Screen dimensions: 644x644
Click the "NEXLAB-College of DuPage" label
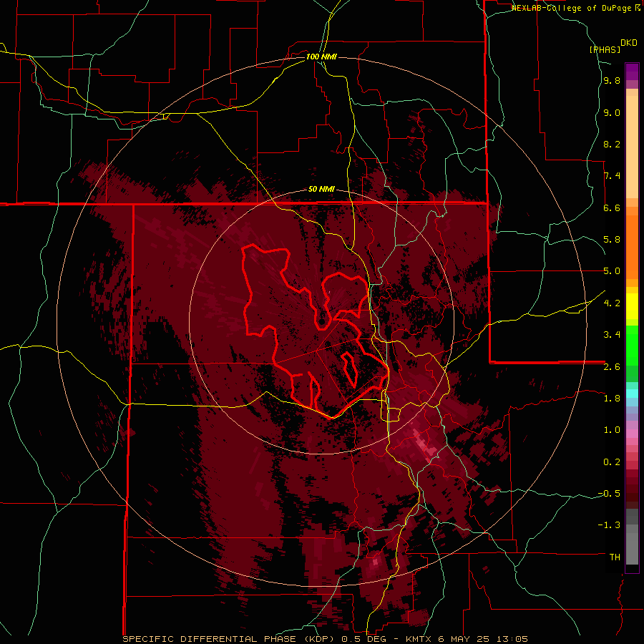(571, 8)
